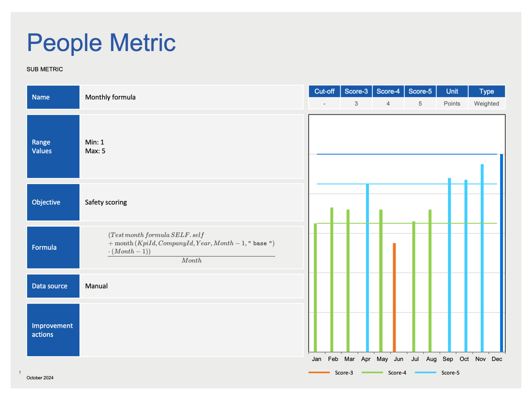Select the Points unit cell
The width and height of the screenshot is (532, 399).
click(x=452, y=104)
